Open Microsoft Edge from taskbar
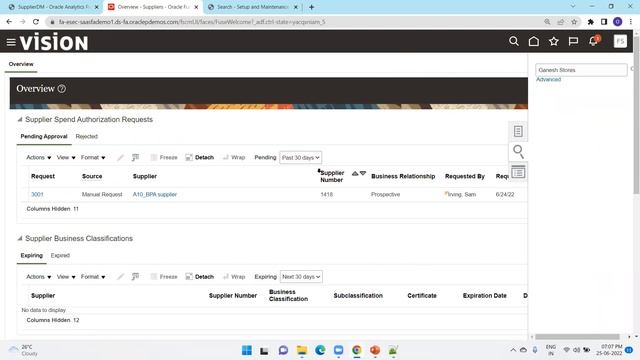640x360 pixels. point(320,350)
